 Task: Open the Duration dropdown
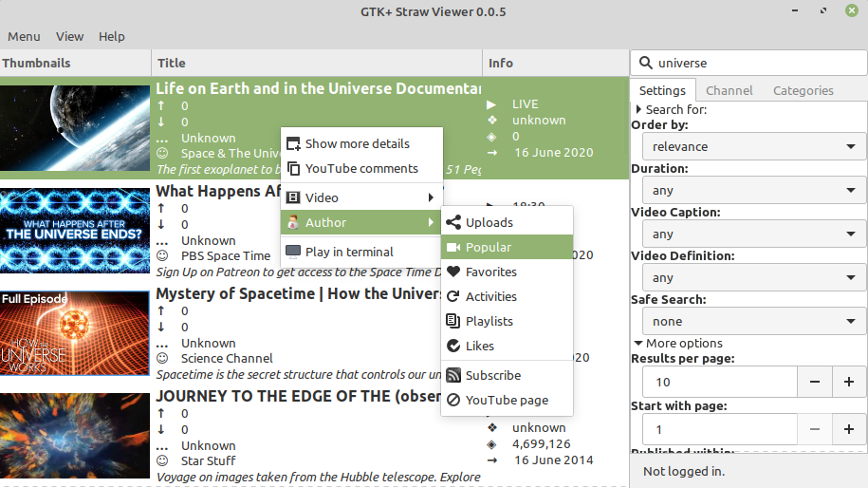click(752, 191)
